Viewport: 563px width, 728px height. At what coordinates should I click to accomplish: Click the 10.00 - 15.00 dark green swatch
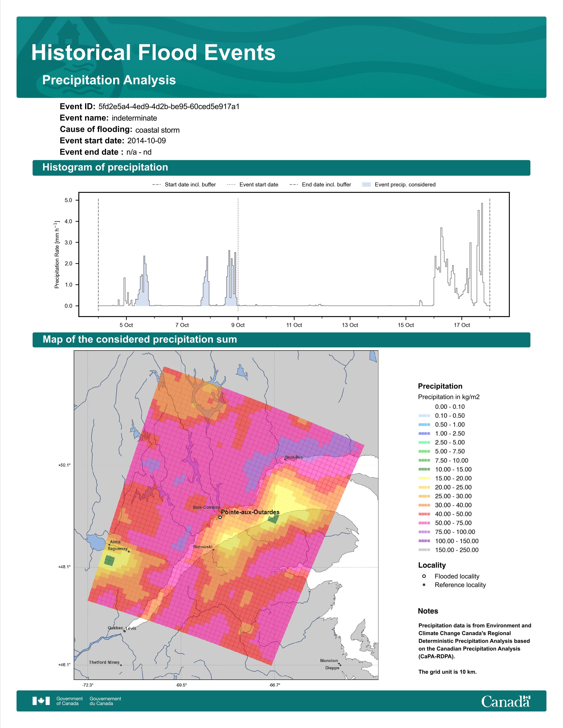(x=424, y=469)
